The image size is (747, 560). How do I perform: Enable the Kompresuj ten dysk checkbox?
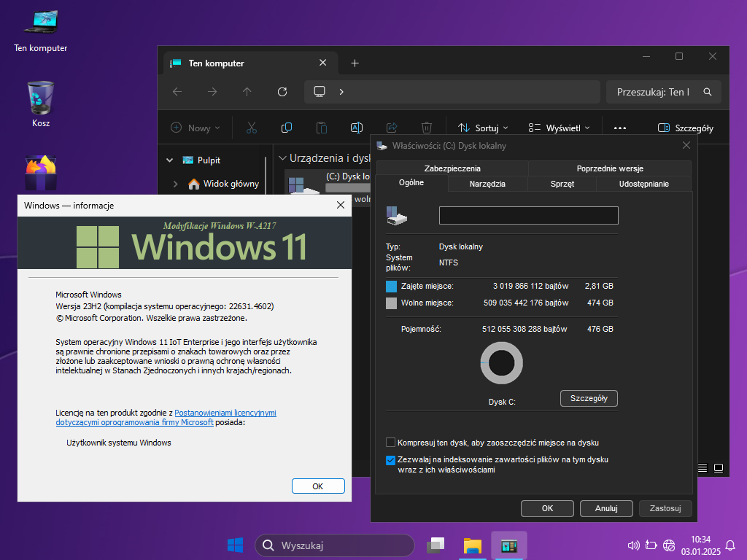(x=391, y=443)
